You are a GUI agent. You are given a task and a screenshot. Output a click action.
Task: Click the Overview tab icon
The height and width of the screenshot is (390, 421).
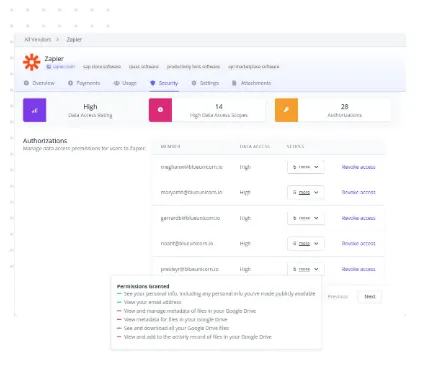pos(26,83)
